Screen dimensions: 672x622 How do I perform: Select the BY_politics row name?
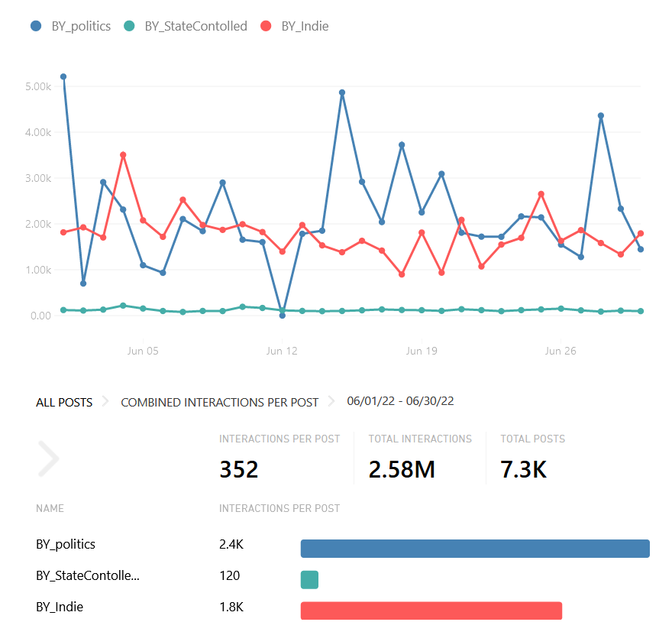pos(66,544)
